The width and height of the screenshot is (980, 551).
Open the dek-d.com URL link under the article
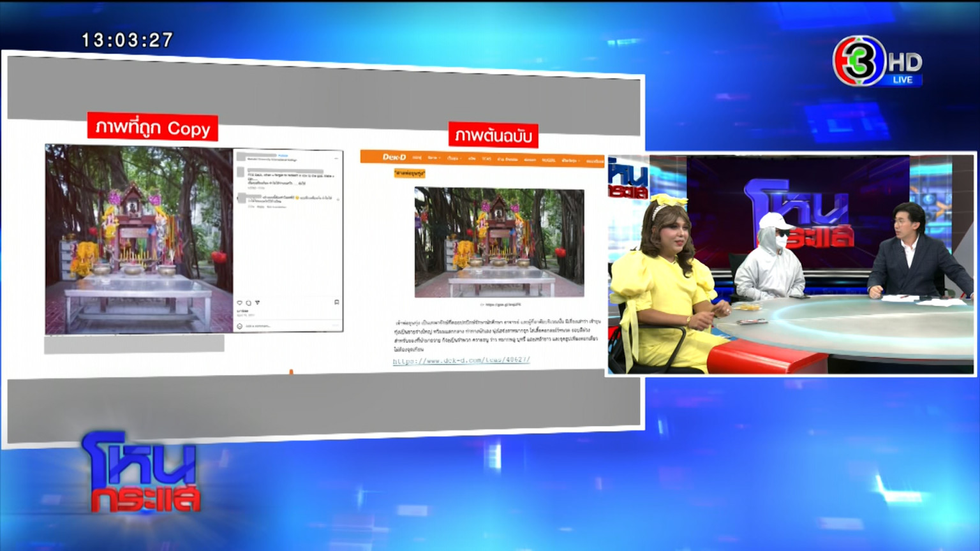point(461,360)
